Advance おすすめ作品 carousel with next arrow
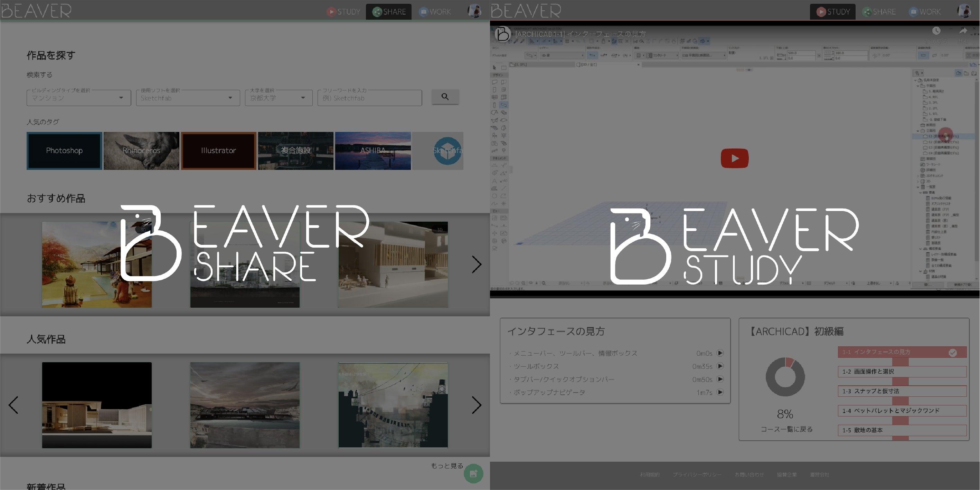980x490 pixels. coord(476,264)
